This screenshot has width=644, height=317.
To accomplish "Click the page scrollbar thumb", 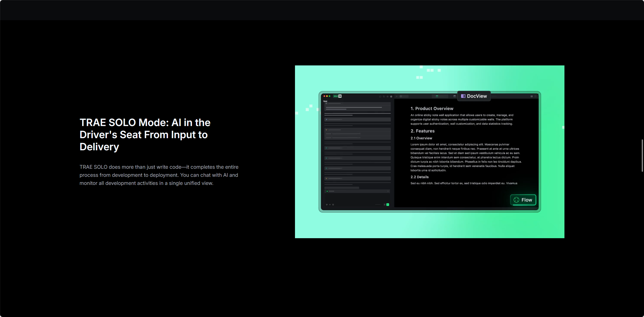I will [642, 155].
